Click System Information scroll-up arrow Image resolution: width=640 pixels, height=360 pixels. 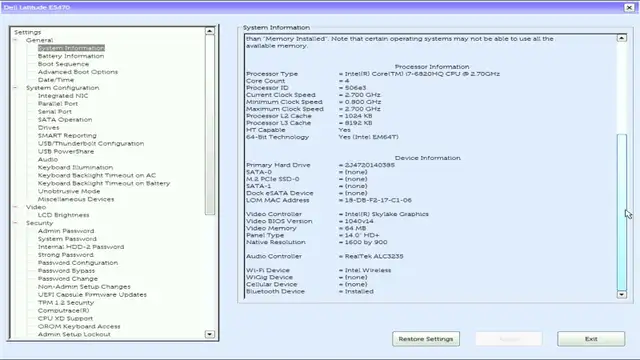click(x=622, y=38)
